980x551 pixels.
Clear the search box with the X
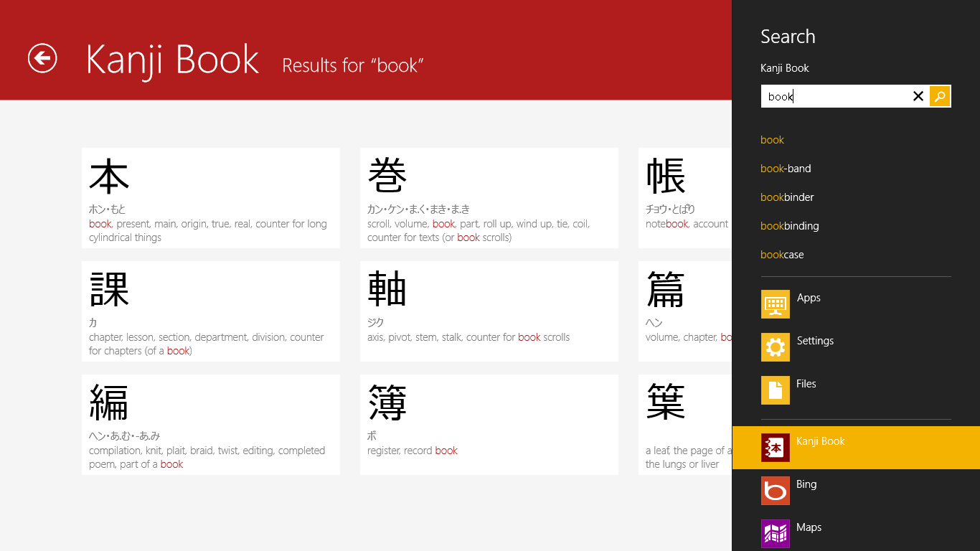click(918, 96)
